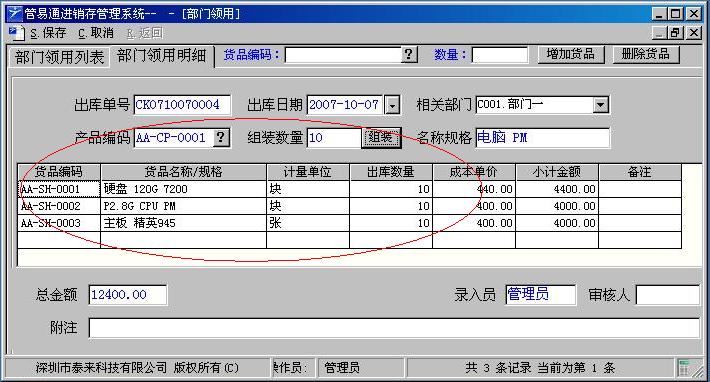Viewport: 710px width, 382px height.
Task: Choose the 保存 menu item
Action: pyautogui.click(x=48, y=33)
